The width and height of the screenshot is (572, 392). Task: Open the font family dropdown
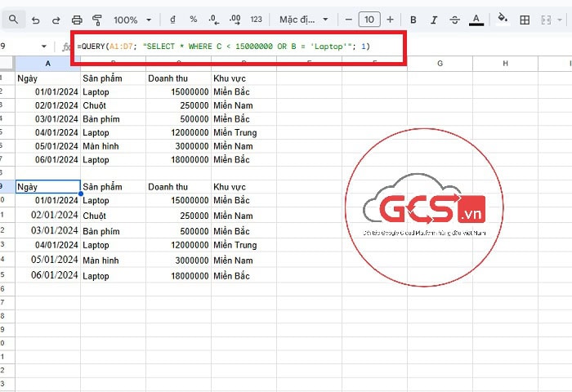(x=303, y=19)
